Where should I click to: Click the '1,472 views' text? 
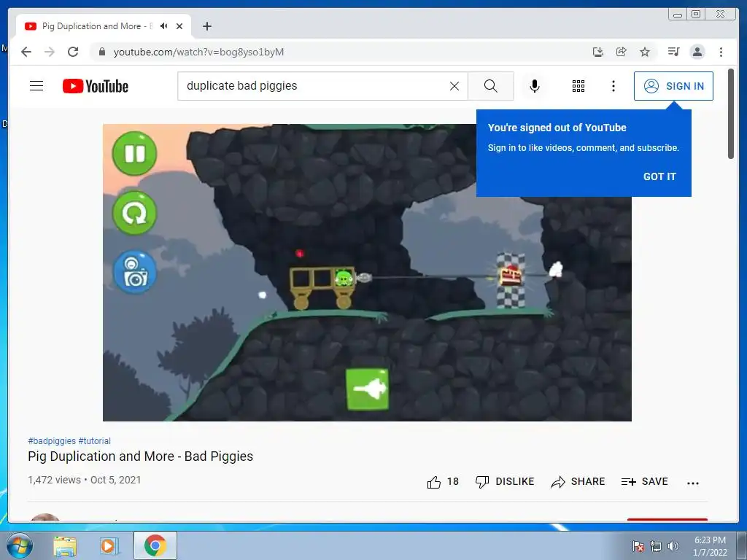(54, 480)
